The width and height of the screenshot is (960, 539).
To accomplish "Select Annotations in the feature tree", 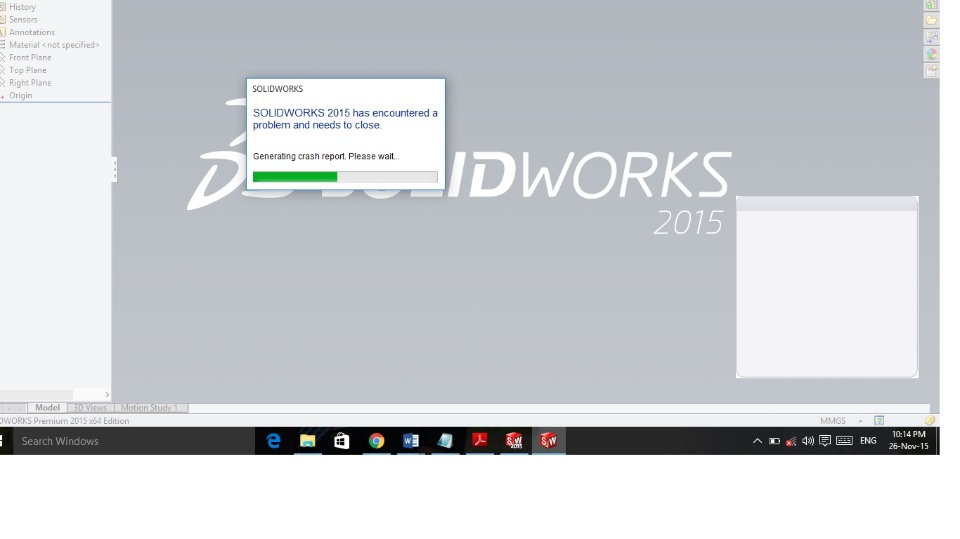I will (x=31, y=32).
